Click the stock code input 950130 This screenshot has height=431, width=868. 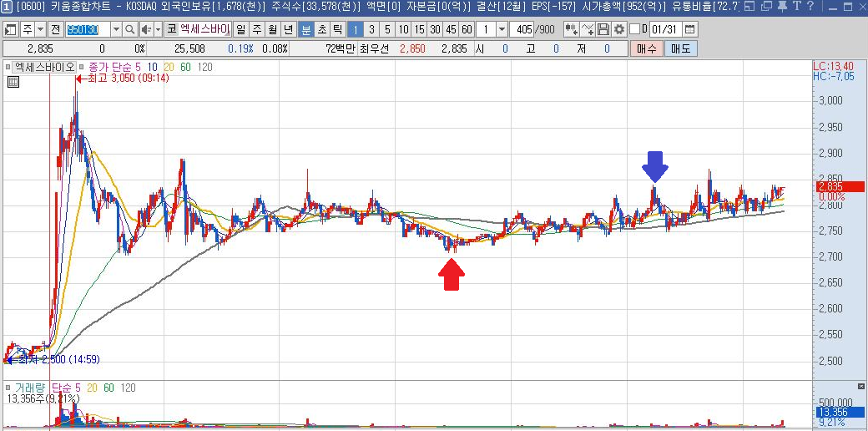pos(88,29)
